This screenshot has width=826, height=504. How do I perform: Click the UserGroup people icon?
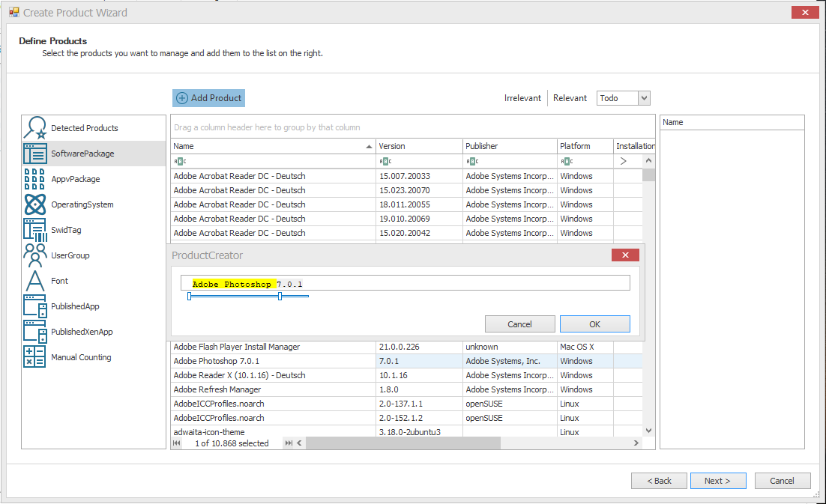click(35, 255)
